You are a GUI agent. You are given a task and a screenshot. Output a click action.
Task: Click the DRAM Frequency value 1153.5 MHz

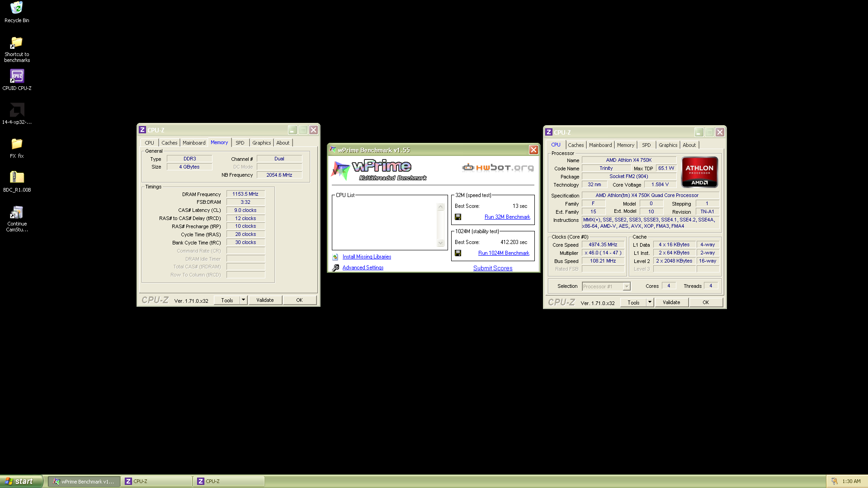tap(245, 194)
